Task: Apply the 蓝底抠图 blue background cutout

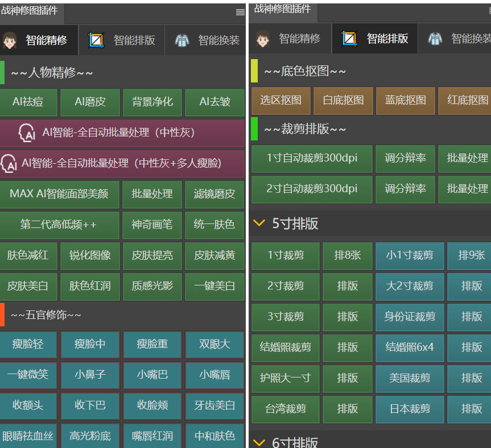Action: click(405, 100)
